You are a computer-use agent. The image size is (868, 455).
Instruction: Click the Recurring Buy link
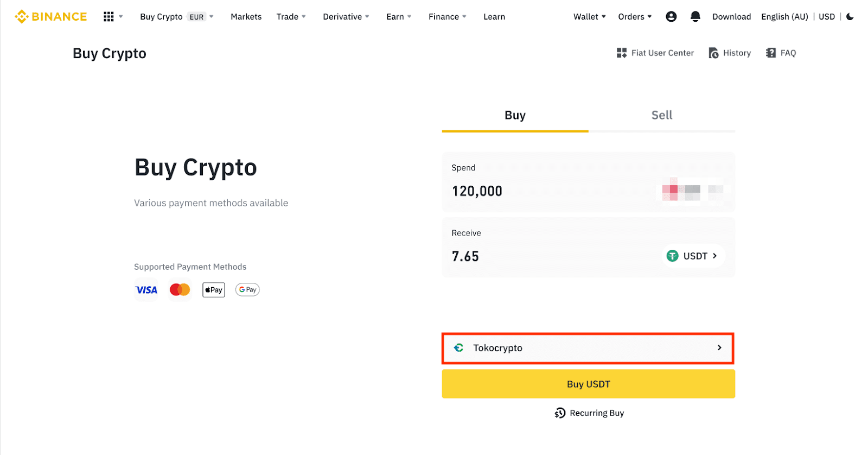589,413
